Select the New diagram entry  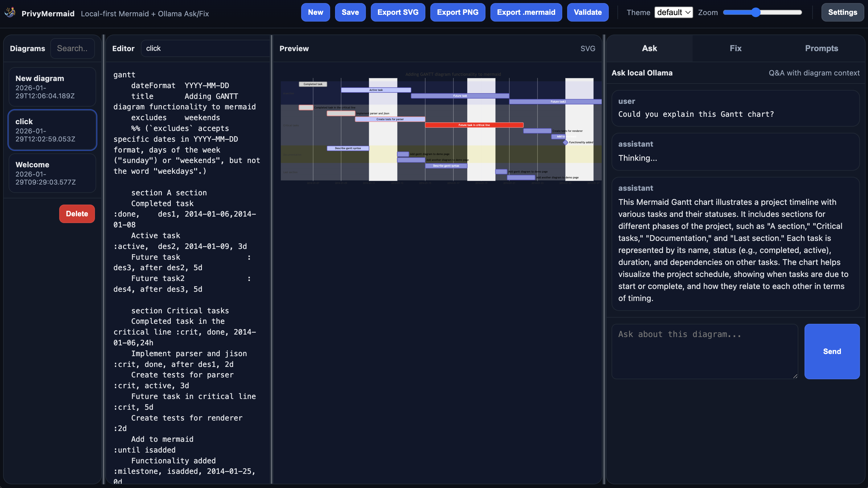[x=52, y=87]
